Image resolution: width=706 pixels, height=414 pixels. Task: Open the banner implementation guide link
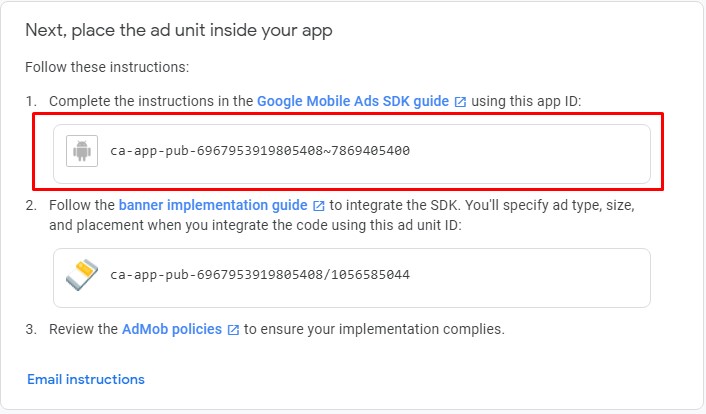coord(213,205)
